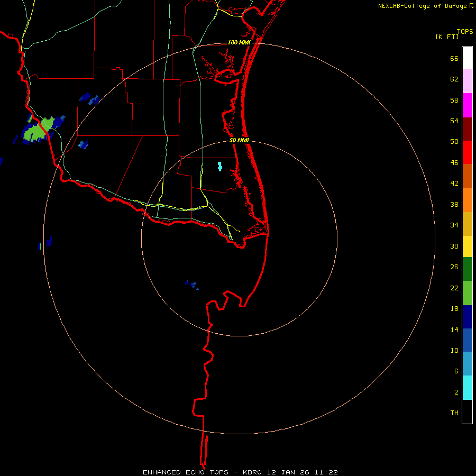Click the yellow legend swatch

pyautogui.click(x=467, y=246)
